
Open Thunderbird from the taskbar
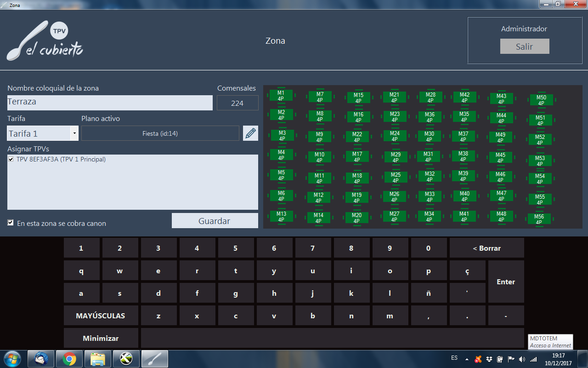coord(41,359)
